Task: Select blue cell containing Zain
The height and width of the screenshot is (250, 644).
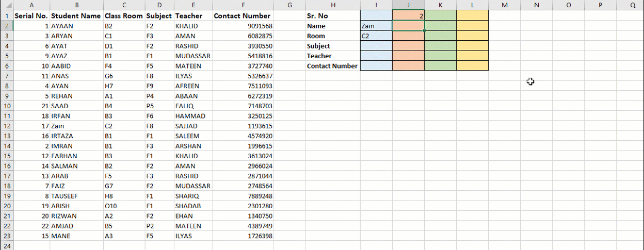Action: tap(376, 26)
